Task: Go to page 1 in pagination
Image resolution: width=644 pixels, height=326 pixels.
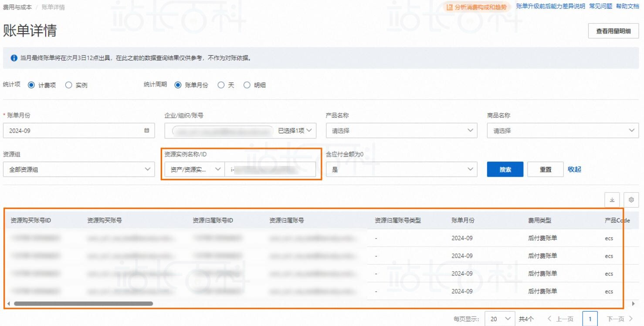Action: (x=590, y=319)
